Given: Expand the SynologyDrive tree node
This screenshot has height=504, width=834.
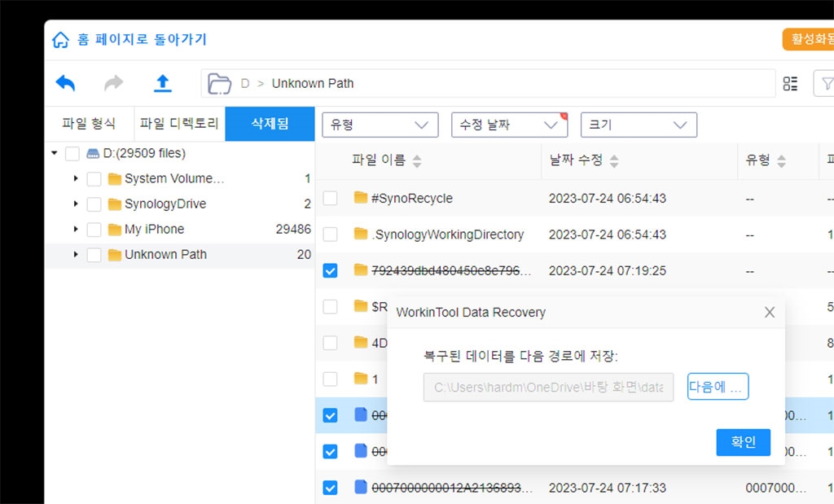Looking at the screenshot, I should (x=76, y=204).
